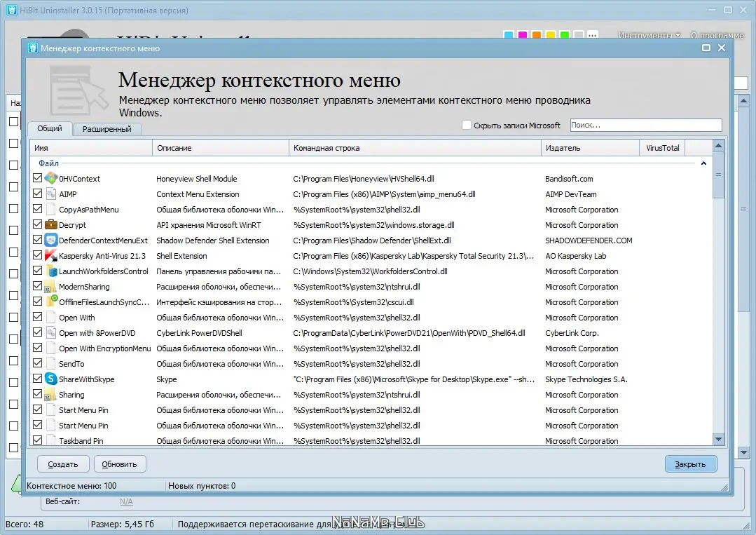Open the Инструменты dropdown menu
Screen dimensions: 756x535
point(650,35)
